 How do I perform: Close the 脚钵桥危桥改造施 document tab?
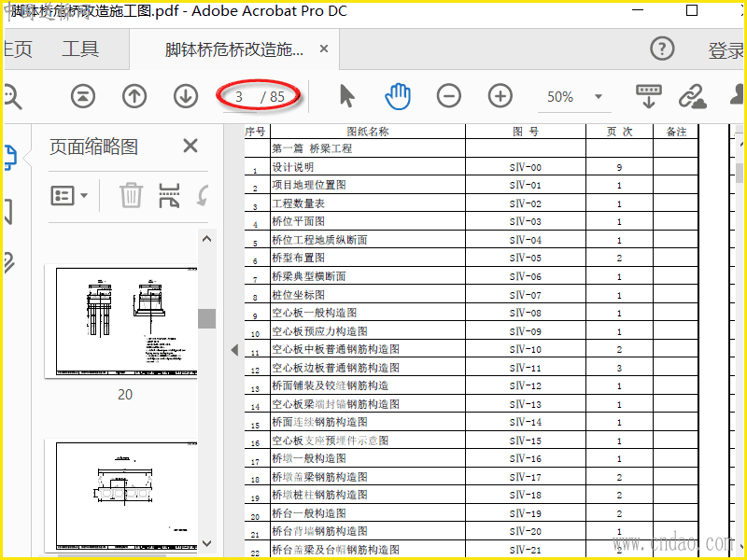point(324,49)
